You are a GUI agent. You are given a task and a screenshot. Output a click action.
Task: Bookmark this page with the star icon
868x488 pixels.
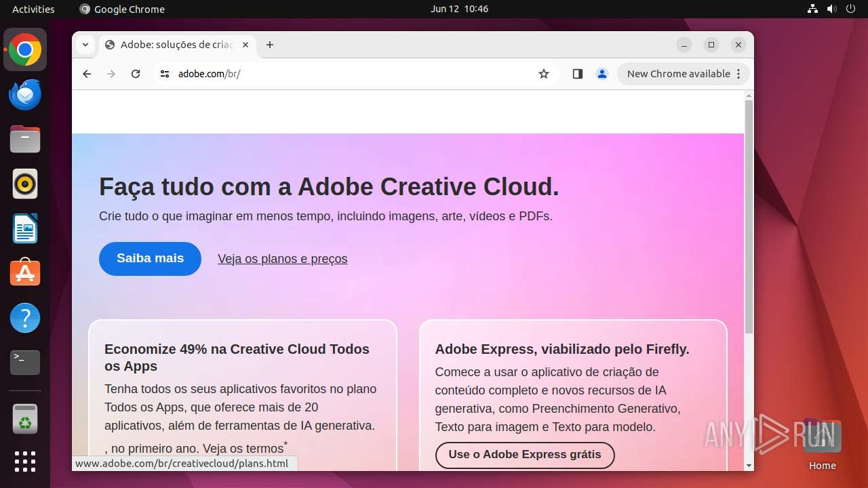click(x=544, y=74)
